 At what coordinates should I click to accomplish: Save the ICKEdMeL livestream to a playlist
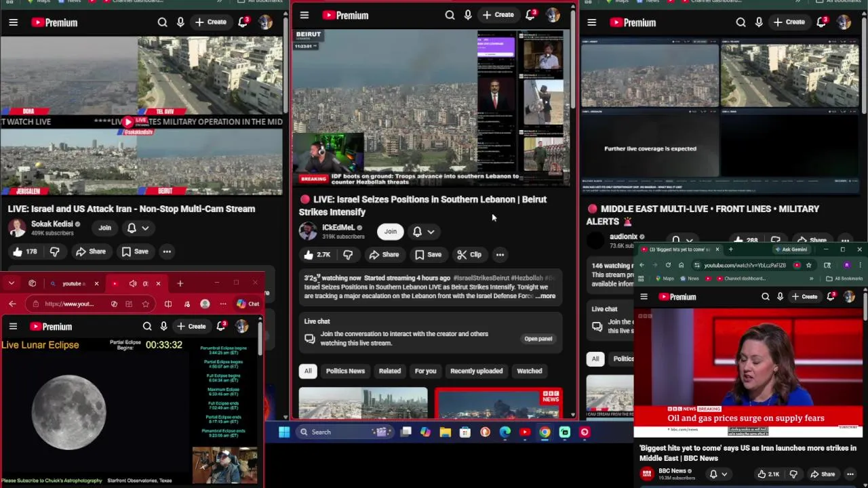428,255
